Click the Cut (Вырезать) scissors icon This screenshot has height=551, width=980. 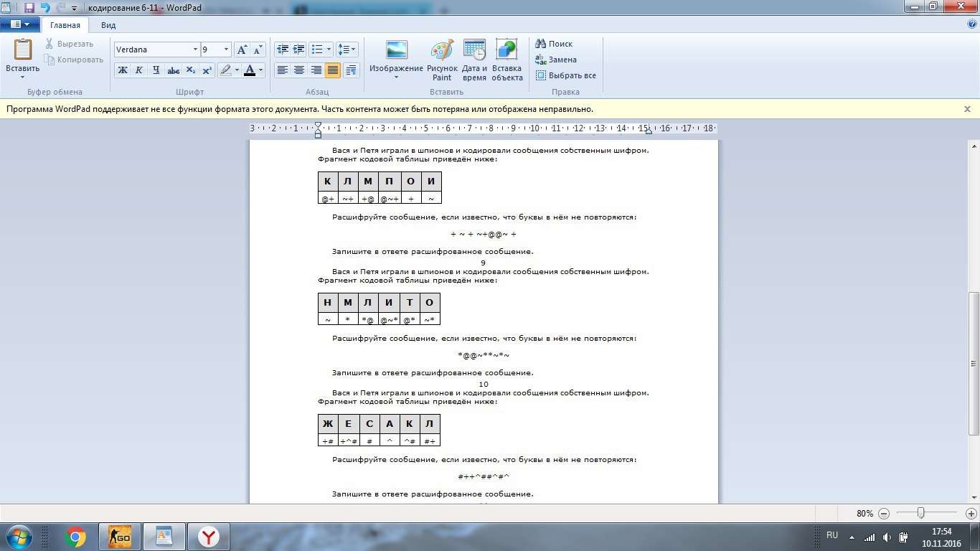tap(50, 44)
